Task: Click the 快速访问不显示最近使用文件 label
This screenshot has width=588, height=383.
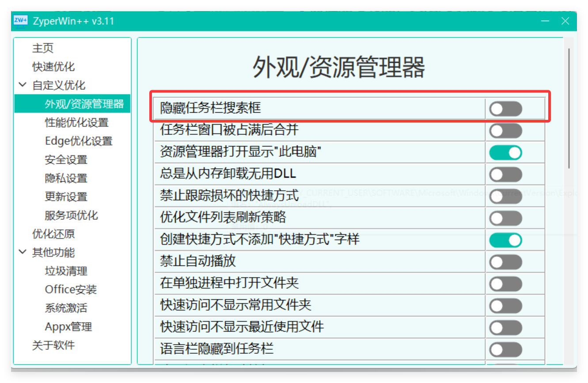Action: 242,327
